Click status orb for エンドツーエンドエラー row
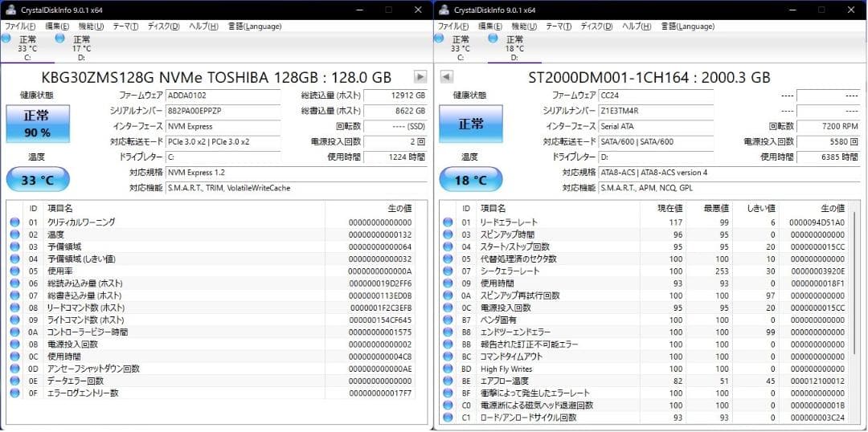The image size is (868, 432). (448, 332)
